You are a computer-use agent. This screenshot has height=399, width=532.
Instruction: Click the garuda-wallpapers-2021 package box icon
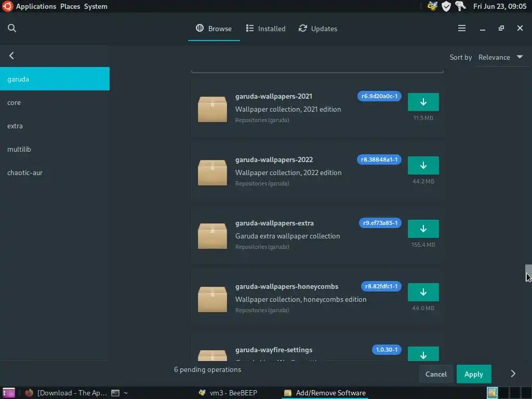(212, 109)
